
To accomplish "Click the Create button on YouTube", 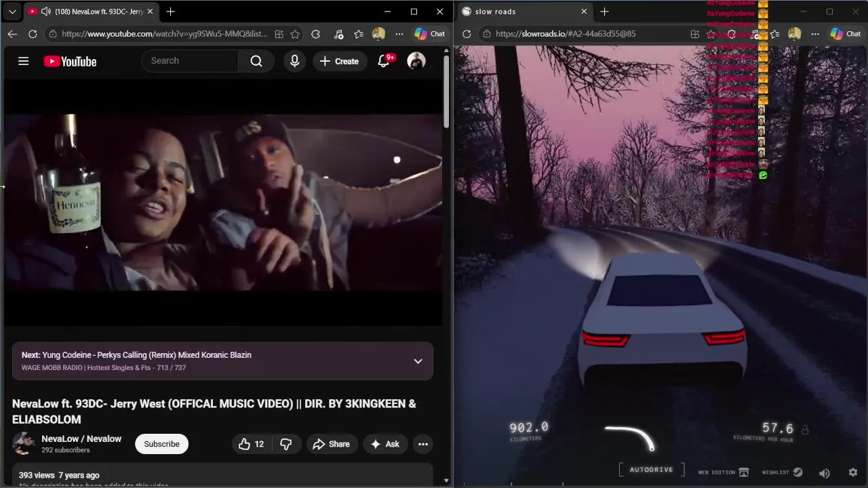I will pos(339,61).
